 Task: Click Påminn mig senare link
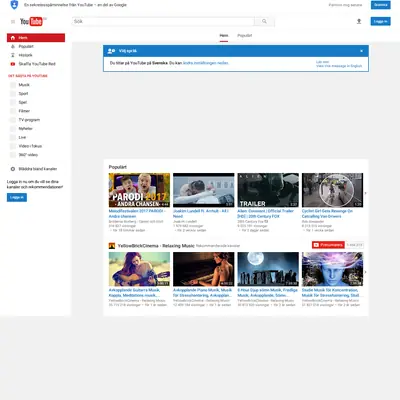345,5
